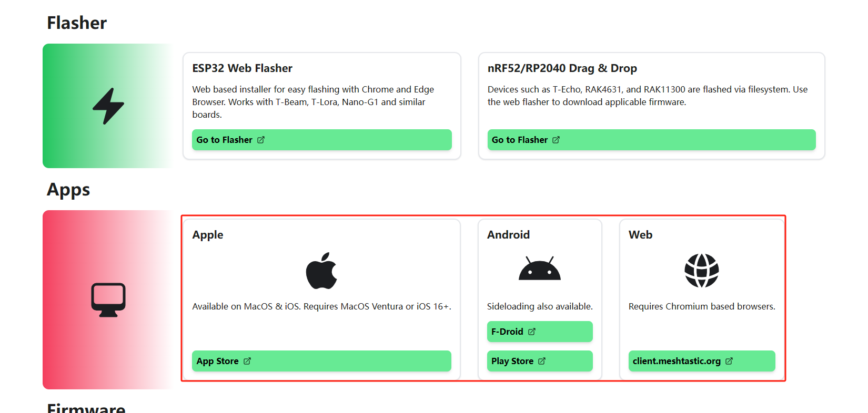The image size is (868, 413).
Task: Open Go to Flasher in ESP32 Web Flasher card
Action: point(321,140)
